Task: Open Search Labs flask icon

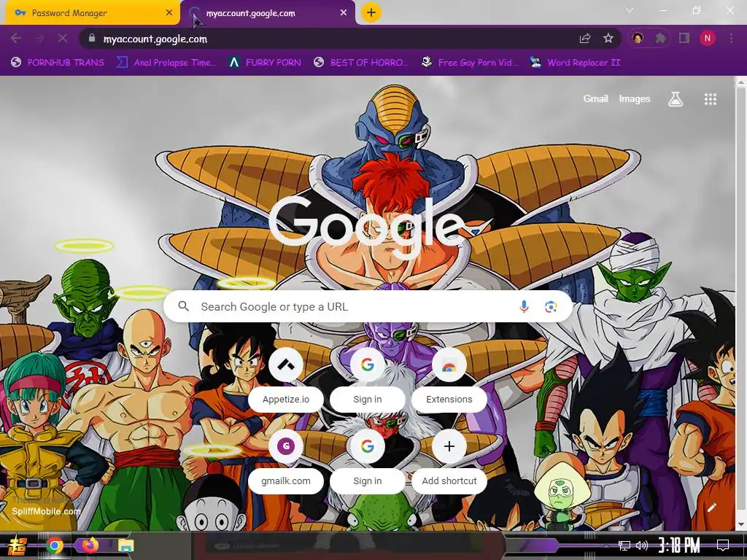Action: [675, 99]
